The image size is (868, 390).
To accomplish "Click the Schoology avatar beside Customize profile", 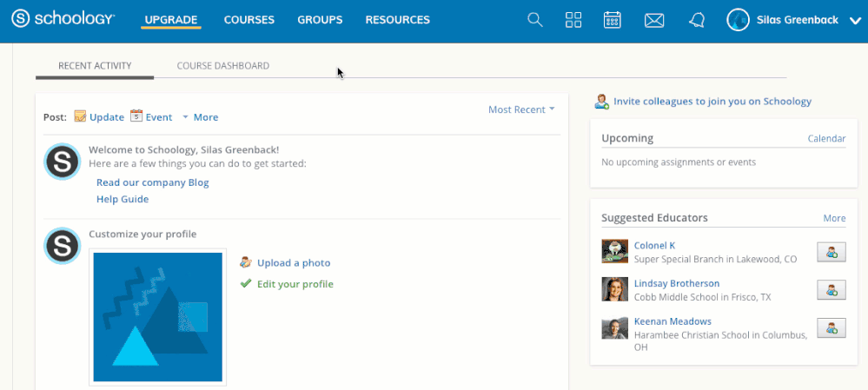I will pos(63,246).
